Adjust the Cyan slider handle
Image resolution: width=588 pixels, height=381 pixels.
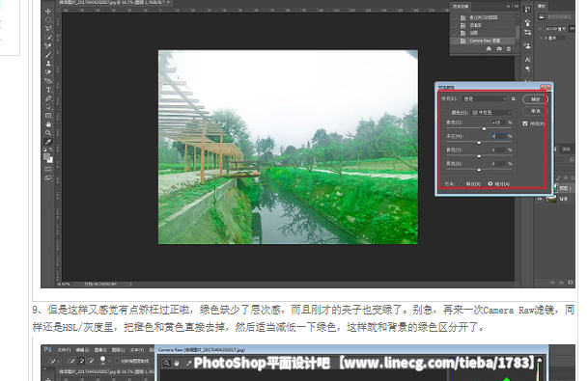tap(484, 128)
